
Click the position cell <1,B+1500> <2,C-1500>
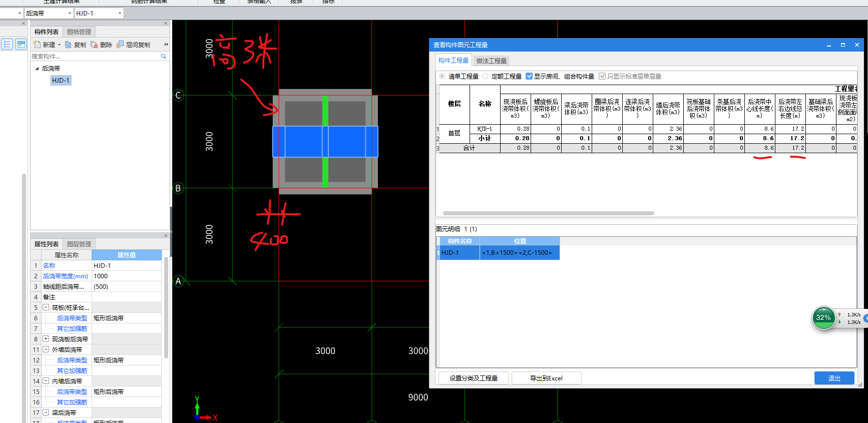point(520,253)
